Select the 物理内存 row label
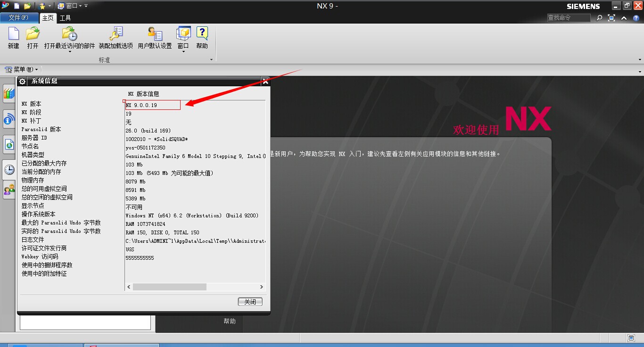This screenshot has width=644, height=347. pos(33,180)
